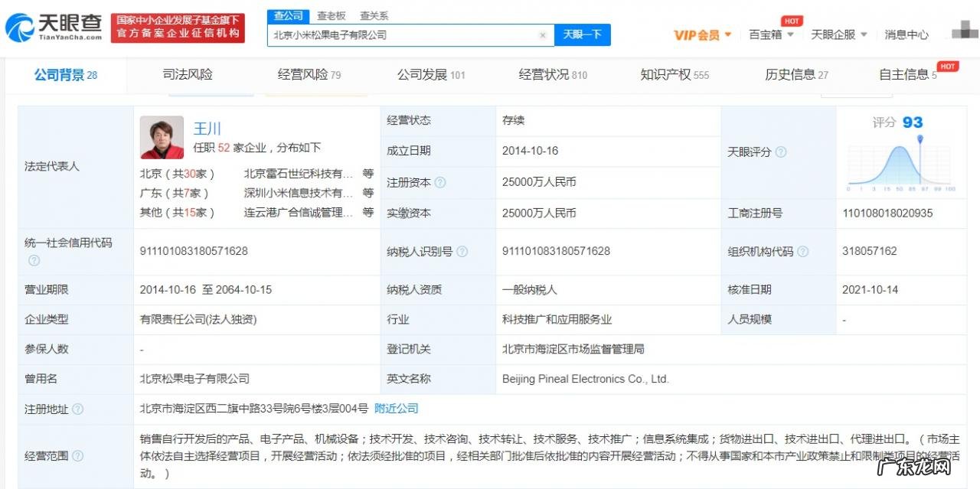
Task: Click help icon beside 天眼评分
Action: (779, 152)
